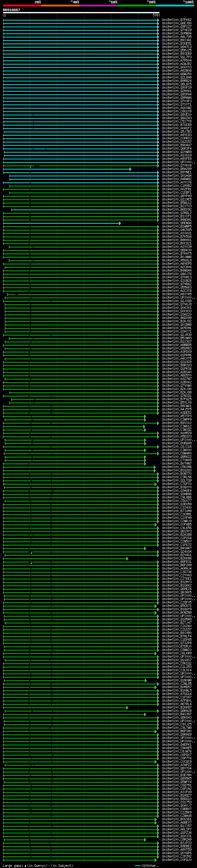
Task: Open hit UniRef100_A4L795
Action: pos(177,37)
